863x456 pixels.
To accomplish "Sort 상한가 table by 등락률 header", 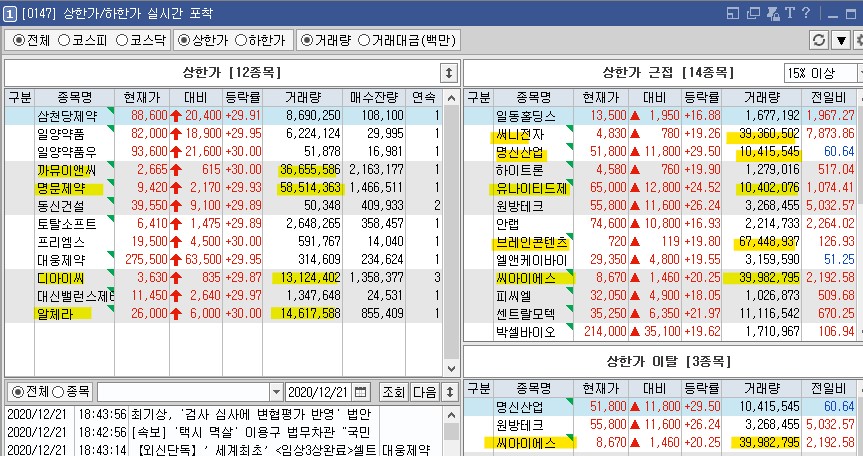I will 243,98.
